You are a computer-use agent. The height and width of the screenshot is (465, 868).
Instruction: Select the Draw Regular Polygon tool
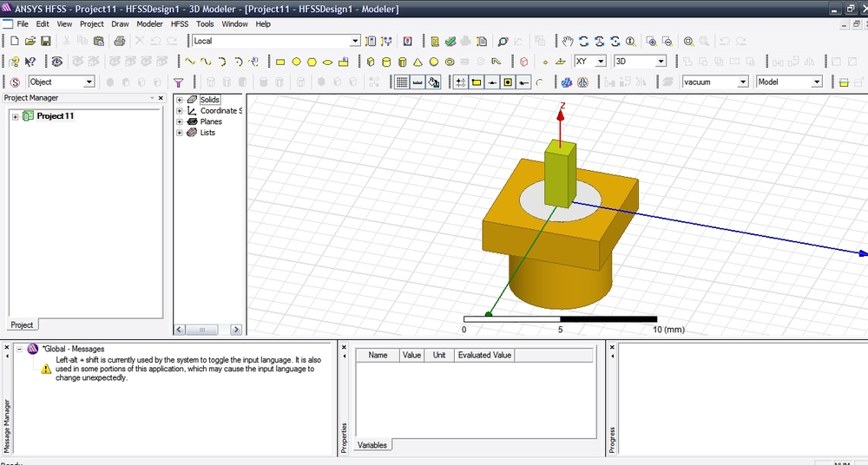[312, 62]
